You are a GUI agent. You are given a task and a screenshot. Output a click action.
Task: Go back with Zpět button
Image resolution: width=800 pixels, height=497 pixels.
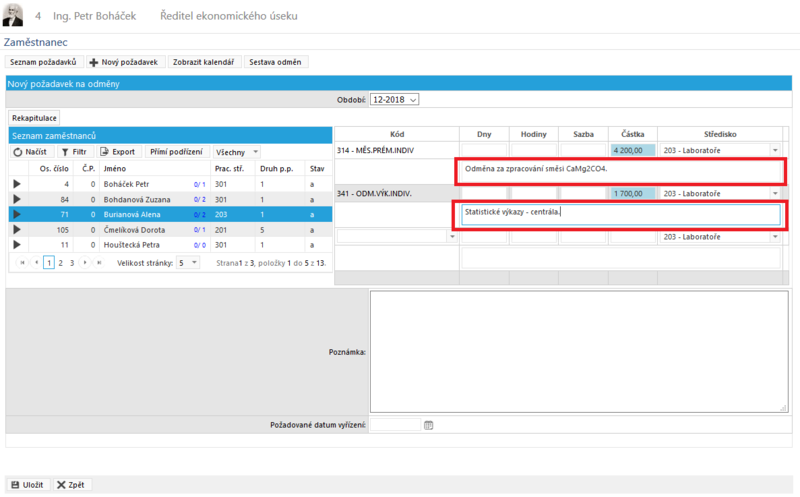click(x=71, y=485)
